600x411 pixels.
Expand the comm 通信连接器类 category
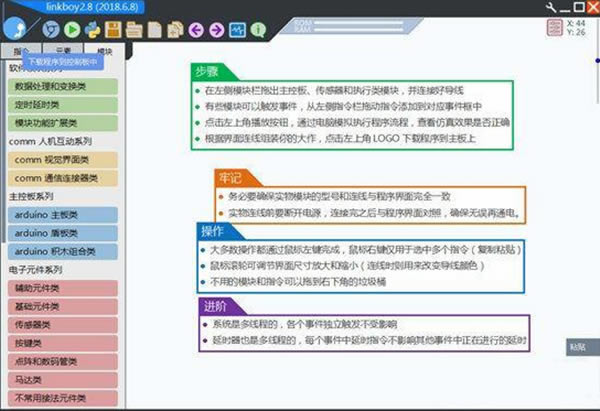(62, 178)
